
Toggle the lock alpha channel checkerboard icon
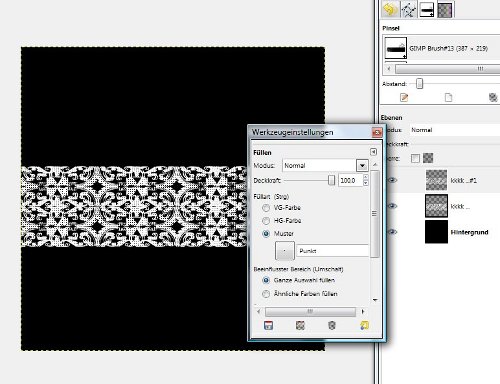click(x=428, y=158)
